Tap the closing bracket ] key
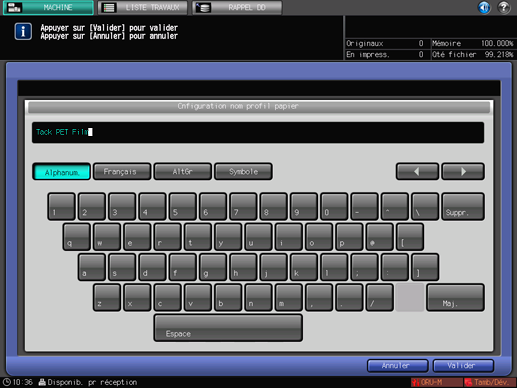This screenshot has height=388, width=517. click(x=425, y=267)
